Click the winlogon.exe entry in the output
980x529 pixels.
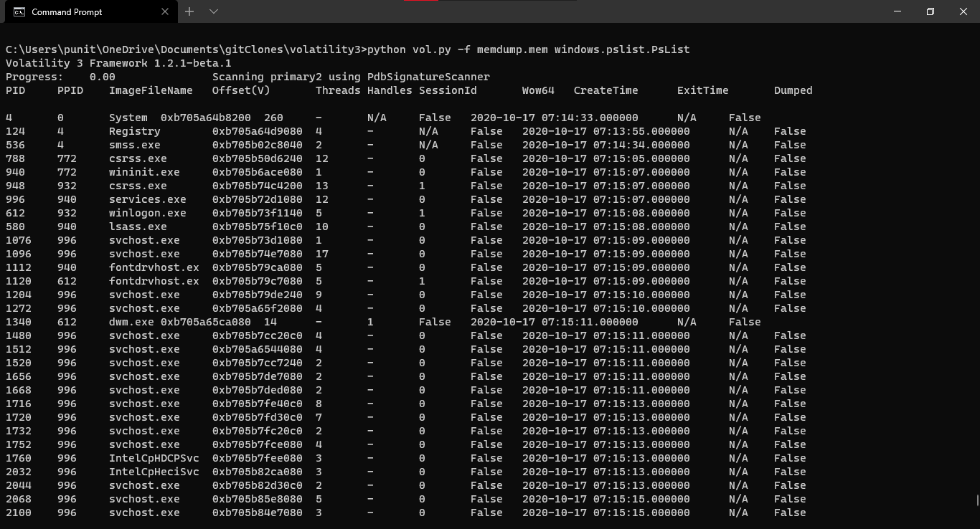147,213
